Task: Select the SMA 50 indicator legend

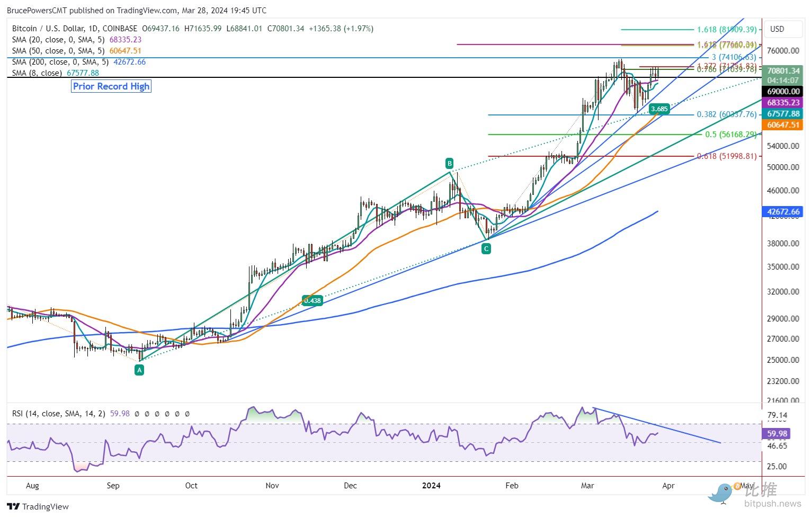Action: [x=77, y=51]
